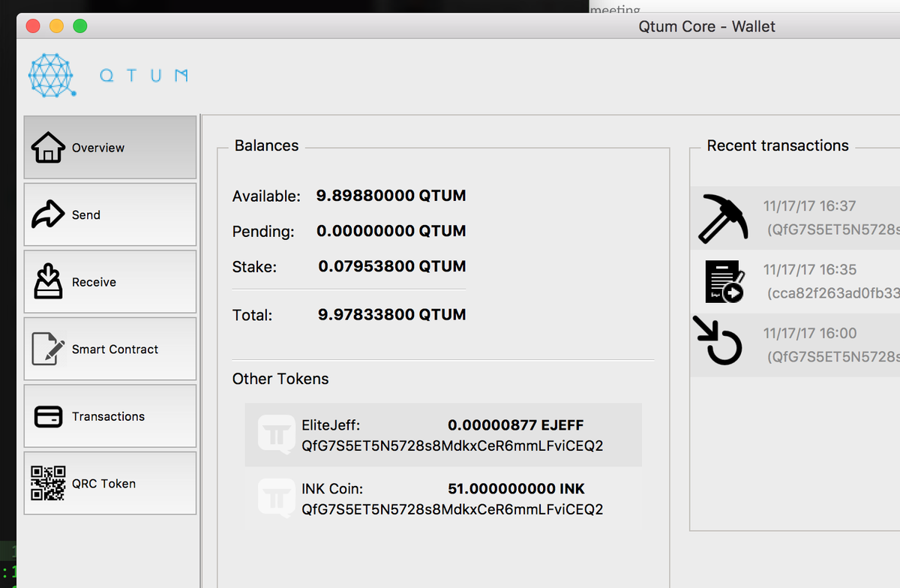Click the Pending balance 0.00000000 QTUM
900x588 pixels.
pyautogui.click(x=391, y=231)
